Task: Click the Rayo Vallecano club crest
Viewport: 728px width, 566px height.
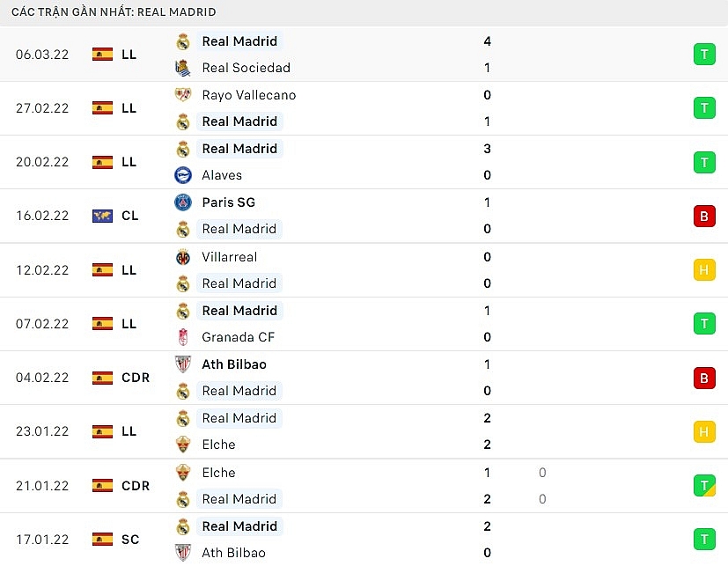Action: point(183,95)
